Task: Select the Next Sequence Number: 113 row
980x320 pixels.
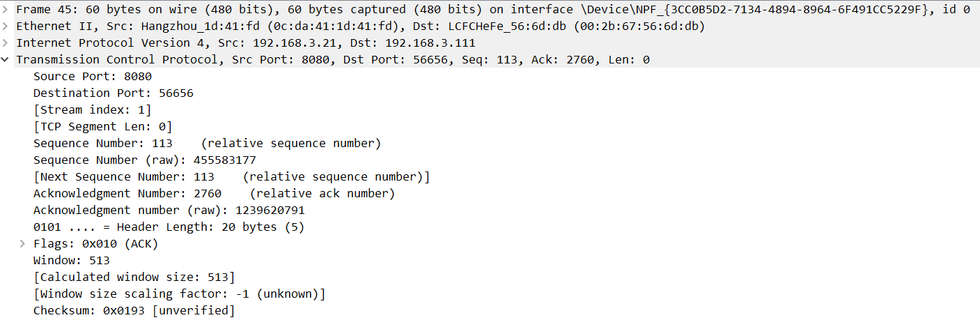Action: click(232, 176)
